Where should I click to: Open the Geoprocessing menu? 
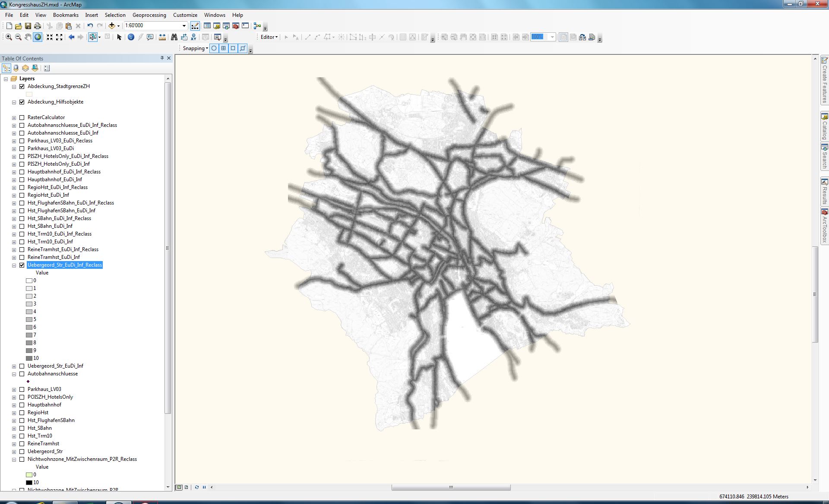149,15
